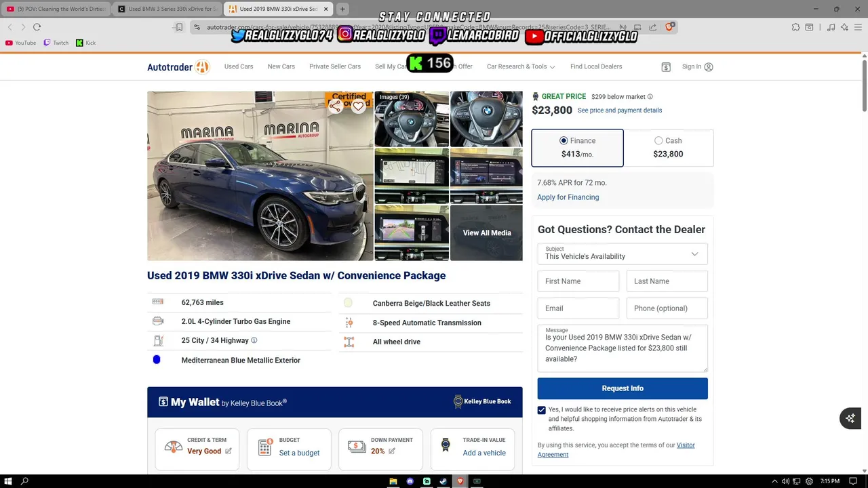Open the Autotrader home logo
Screen dimensions: 868x488
(x=178, y=66)
